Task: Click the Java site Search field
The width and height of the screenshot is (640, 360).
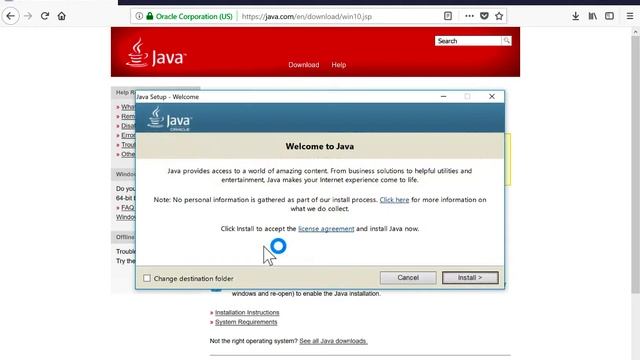Action: (468, 41)
